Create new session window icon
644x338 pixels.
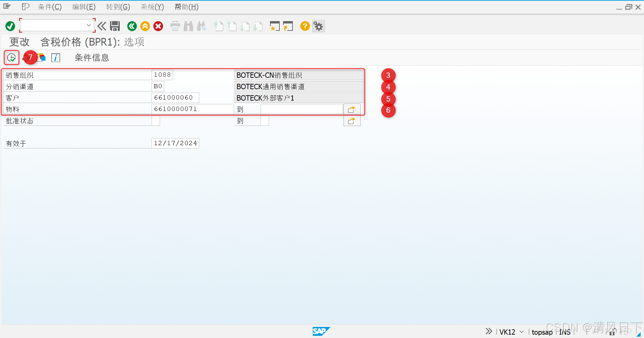tap(275, 26)
